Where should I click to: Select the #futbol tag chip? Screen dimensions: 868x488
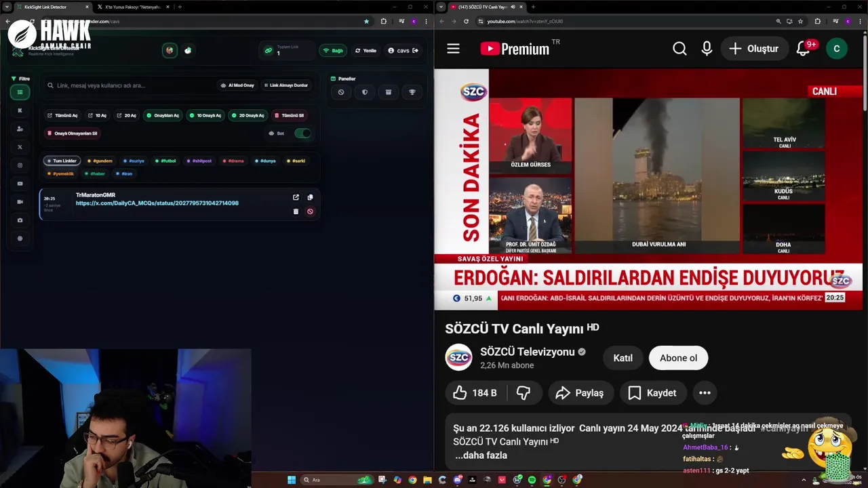point(165,161)
